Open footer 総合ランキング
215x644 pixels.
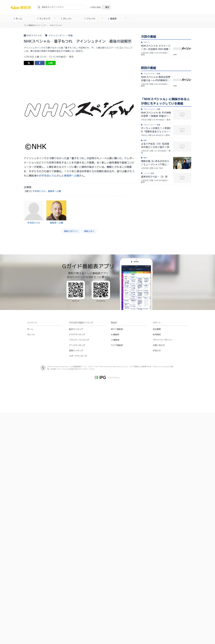click(x=76, y=329)
